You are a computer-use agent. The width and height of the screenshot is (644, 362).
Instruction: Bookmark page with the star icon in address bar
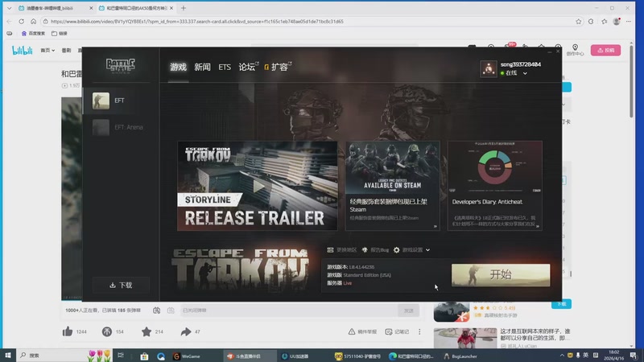click(x=578, y=22)
